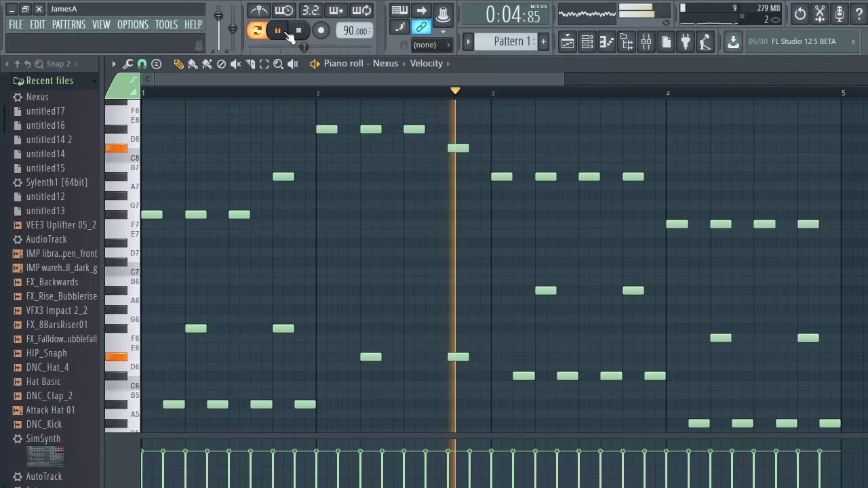Click the microphone one-click recording icon
The width and height of the screenshot is (868, 488).
(840, 14)
